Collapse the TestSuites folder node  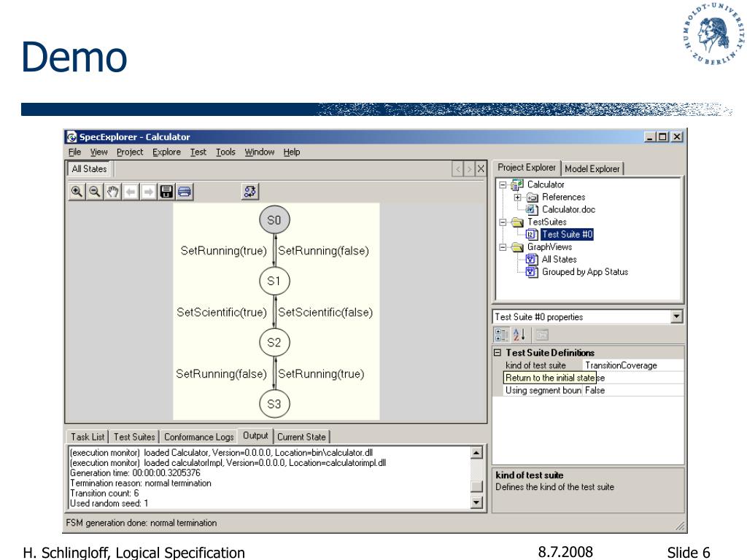[503, 222]
